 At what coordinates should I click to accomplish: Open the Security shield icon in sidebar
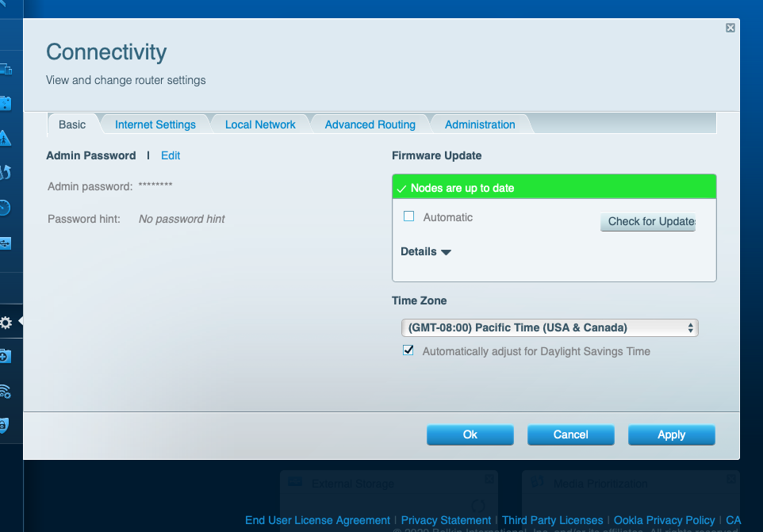pyautogui.click(x=5, y=425)
